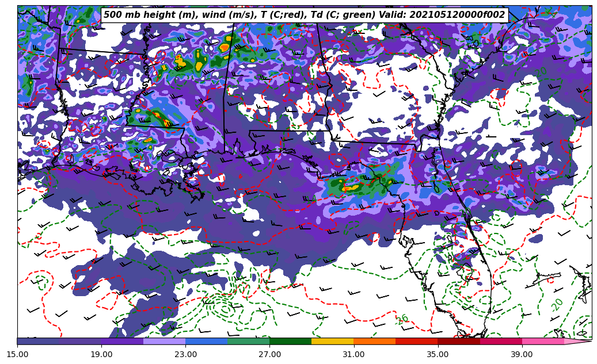Click the 23.00 colorbar tick label
597x364 pixels.
185,354
